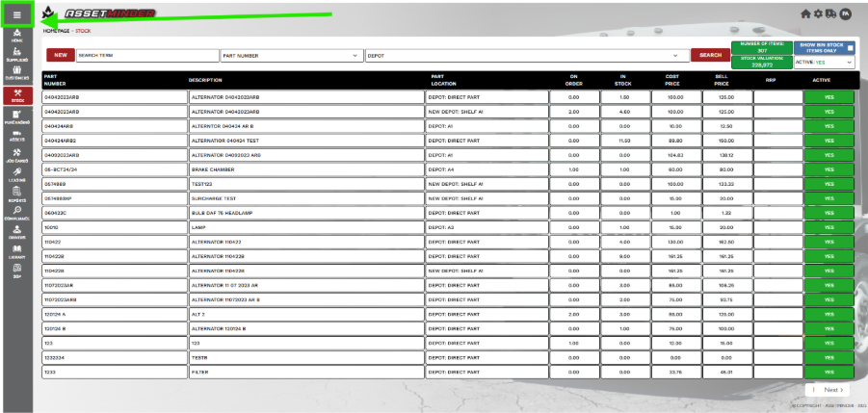Open the Library sidebar section
This screenshot has height=413, width=868.
16,252
